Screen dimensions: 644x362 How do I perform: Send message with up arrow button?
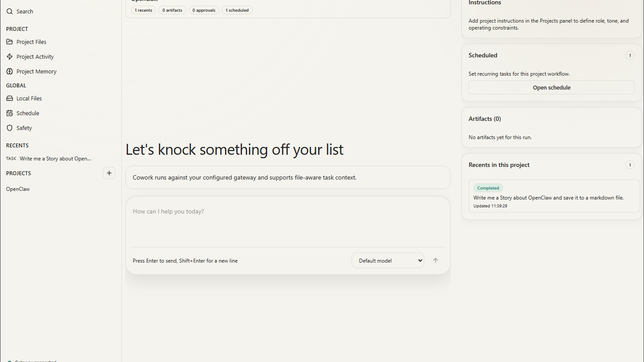point(435,260)
